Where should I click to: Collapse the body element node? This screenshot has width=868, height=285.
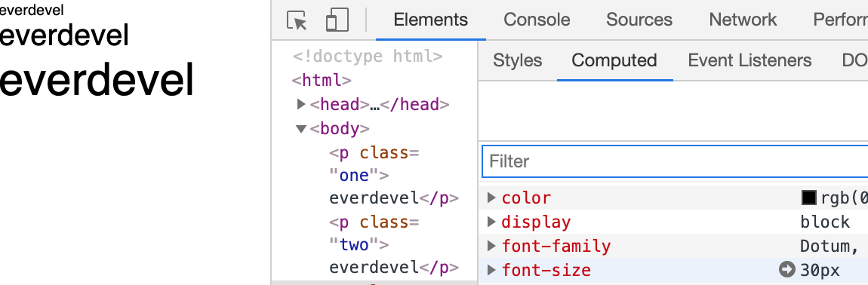[x=301, y=128]
